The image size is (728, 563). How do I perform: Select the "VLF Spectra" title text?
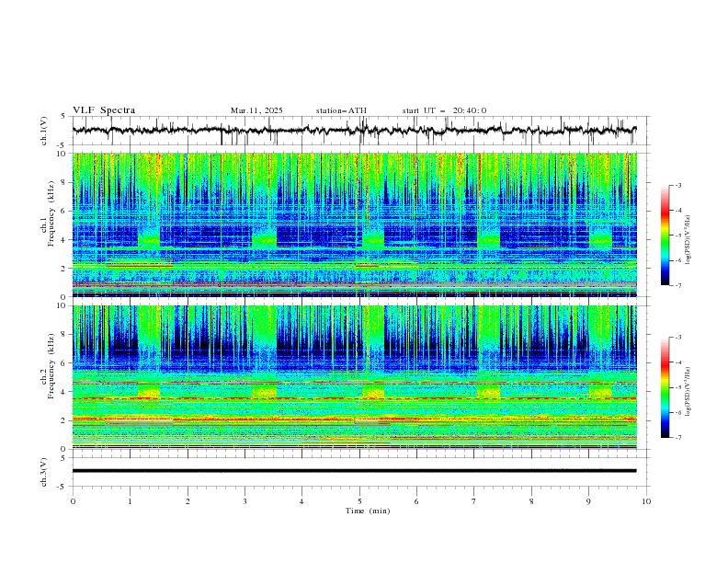(104, 110)
